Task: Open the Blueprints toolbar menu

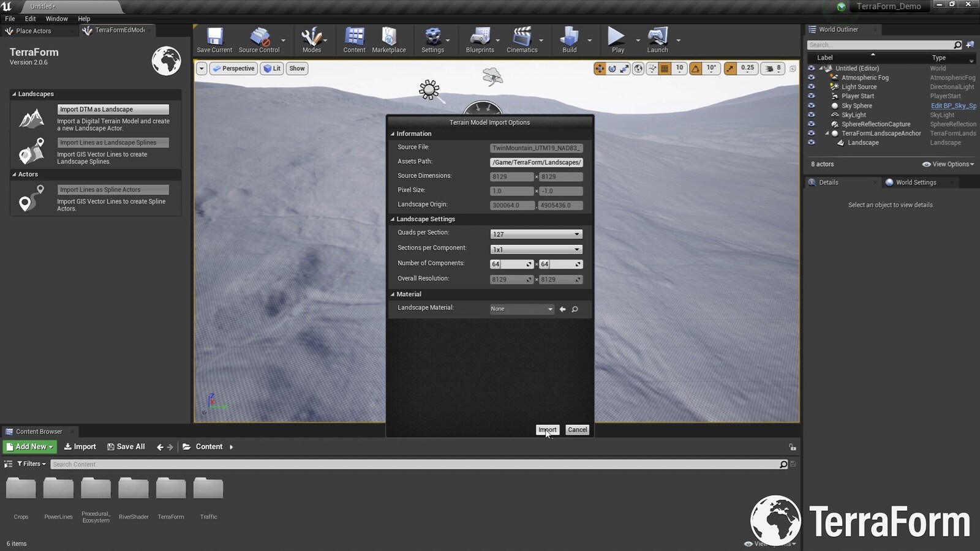Action: coord(480,39)
